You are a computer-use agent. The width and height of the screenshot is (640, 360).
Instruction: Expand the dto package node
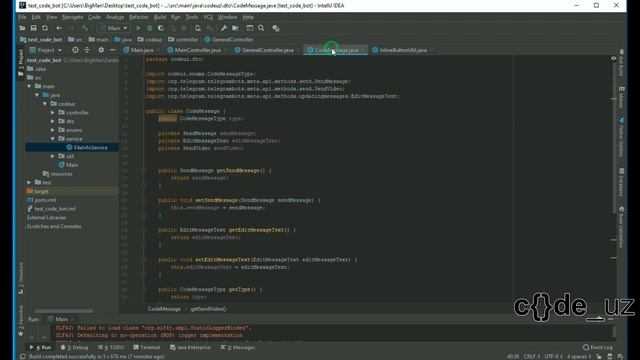[53, 121]
